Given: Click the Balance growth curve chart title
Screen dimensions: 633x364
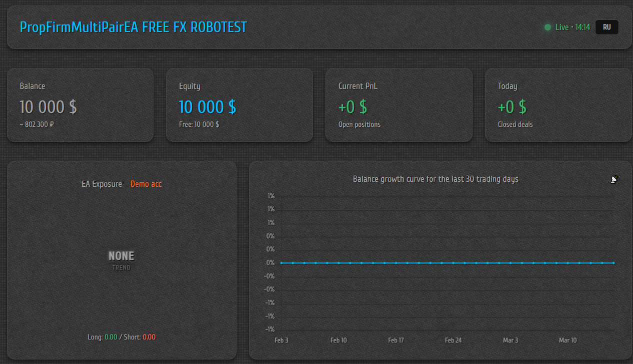Looking at the screenshot, I should coord(435,179).
